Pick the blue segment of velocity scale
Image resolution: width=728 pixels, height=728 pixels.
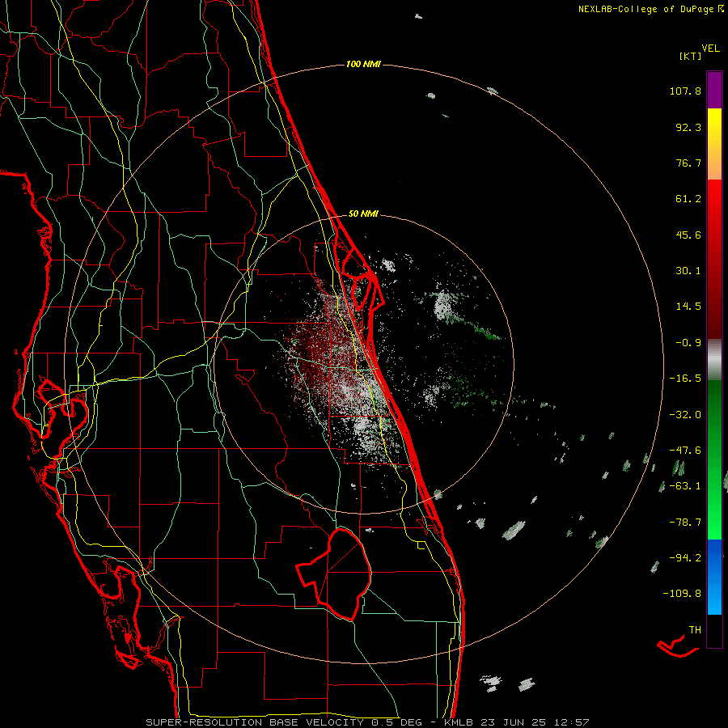pyautogui.click(x=714, y=577)
